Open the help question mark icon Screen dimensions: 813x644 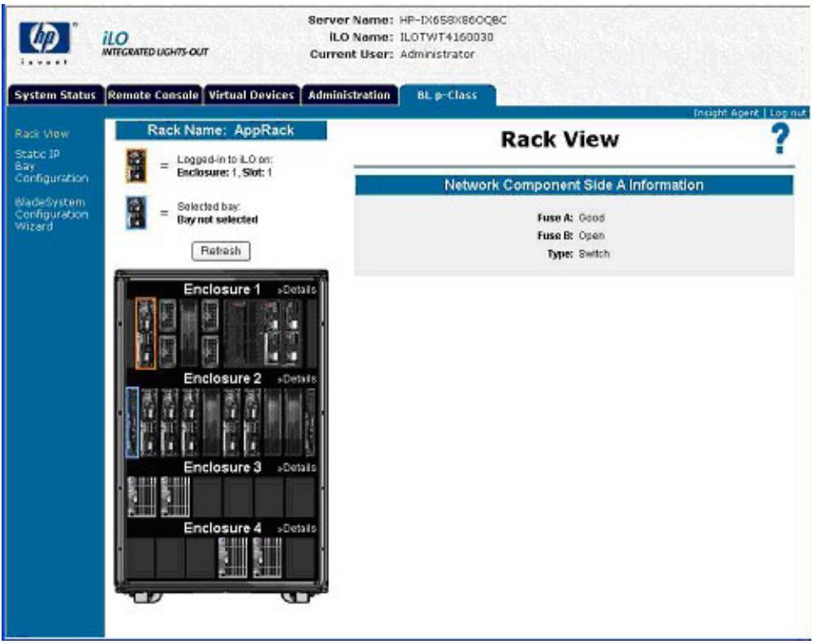point(781,139)
